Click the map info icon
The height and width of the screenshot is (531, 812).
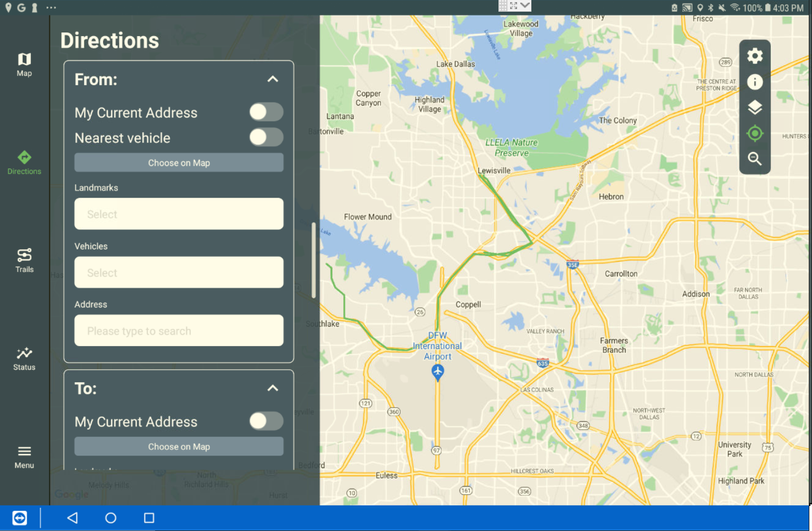pos(755,82)
